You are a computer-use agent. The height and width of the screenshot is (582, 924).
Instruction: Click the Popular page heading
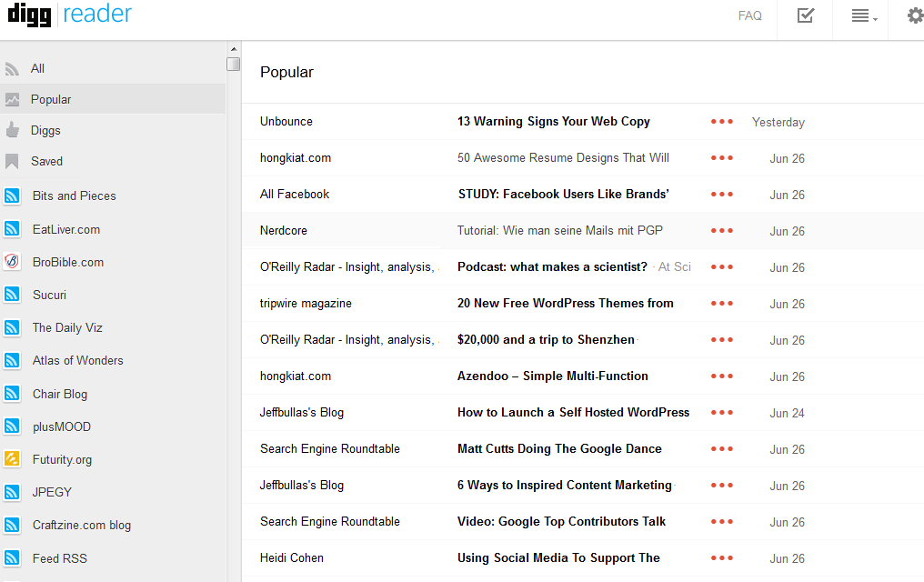(287, 73)
